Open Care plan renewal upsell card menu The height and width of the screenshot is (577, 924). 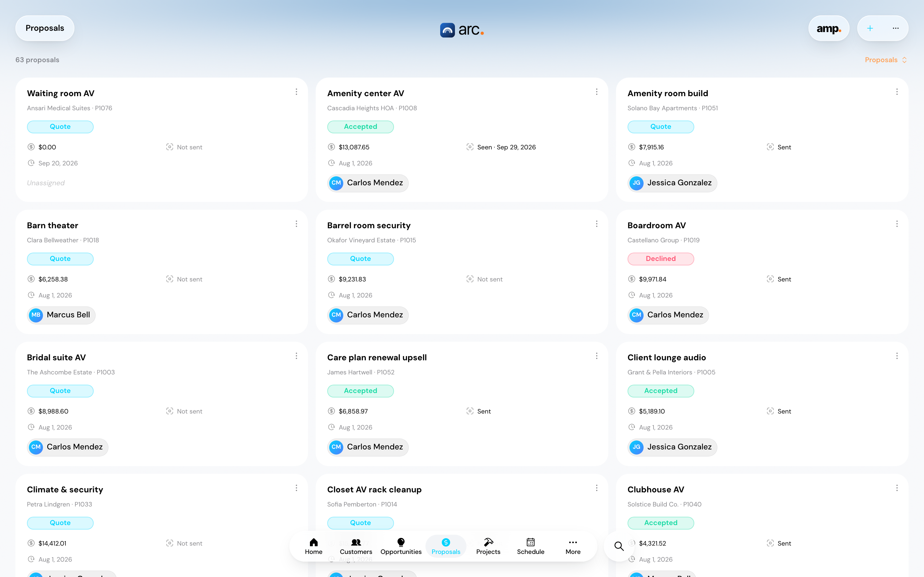pos(596,356)
